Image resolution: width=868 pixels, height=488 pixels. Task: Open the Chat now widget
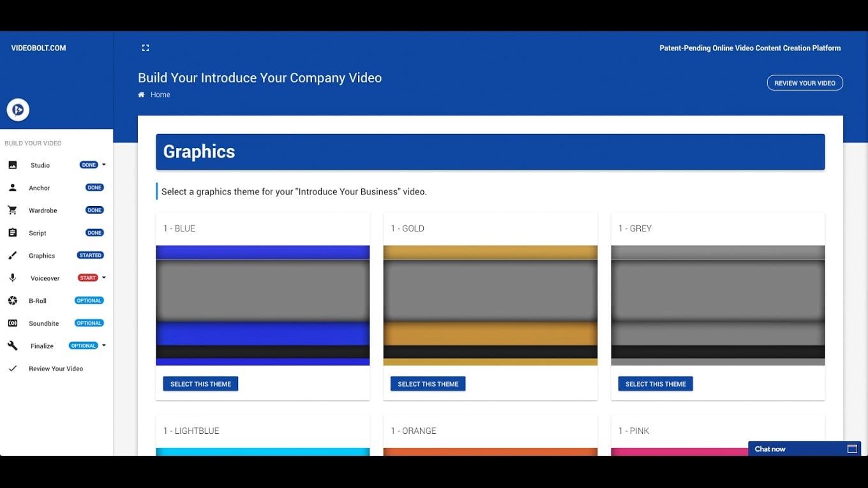[805, 449]
